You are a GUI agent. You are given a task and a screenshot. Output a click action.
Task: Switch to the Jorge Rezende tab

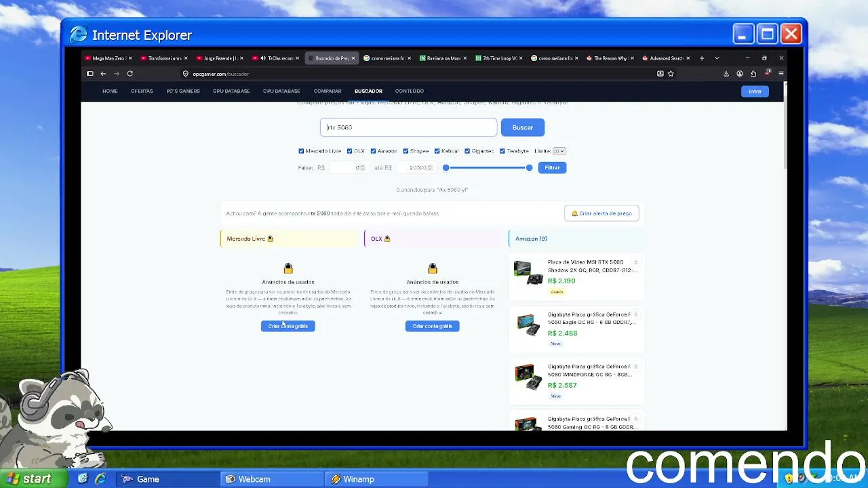click(x=218, y=58)
